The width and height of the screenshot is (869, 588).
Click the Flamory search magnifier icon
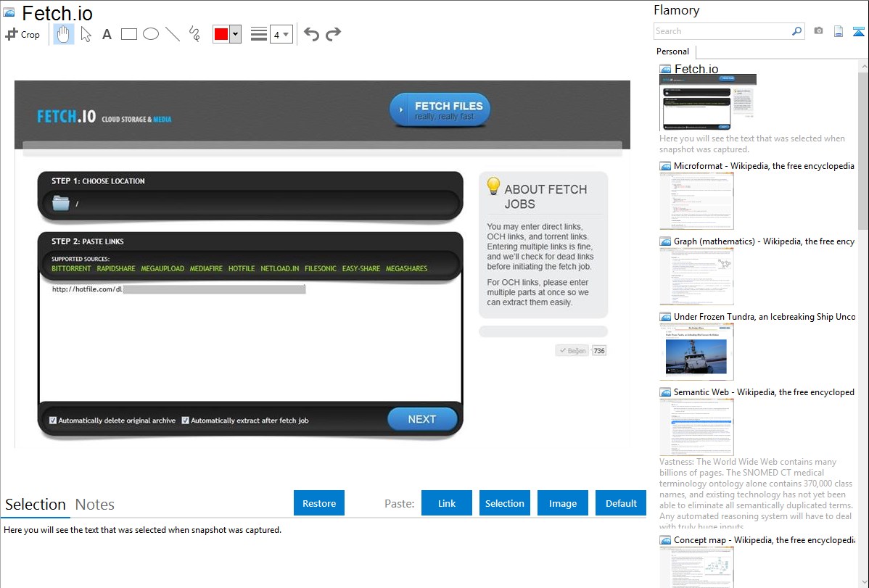[796, 31]
